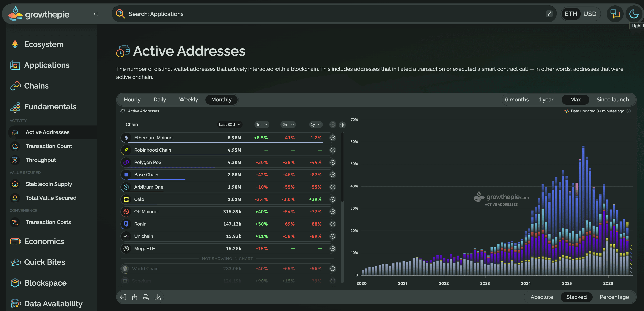Viewport: 644px width, 311px height.
Task: Click the embed chart icon
Action: point(123,297)
